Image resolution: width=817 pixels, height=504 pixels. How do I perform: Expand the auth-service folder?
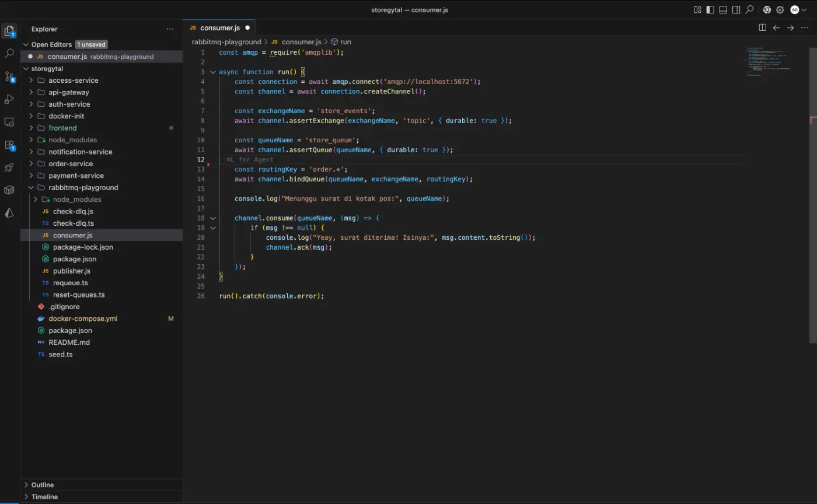(x=31, y=104)
